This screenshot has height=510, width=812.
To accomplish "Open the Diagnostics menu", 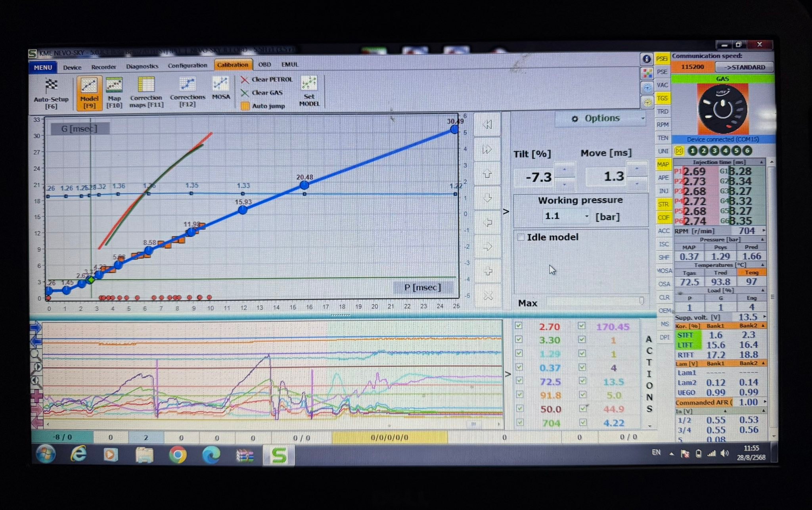I will pyautogui.click(x=142, y=66).
